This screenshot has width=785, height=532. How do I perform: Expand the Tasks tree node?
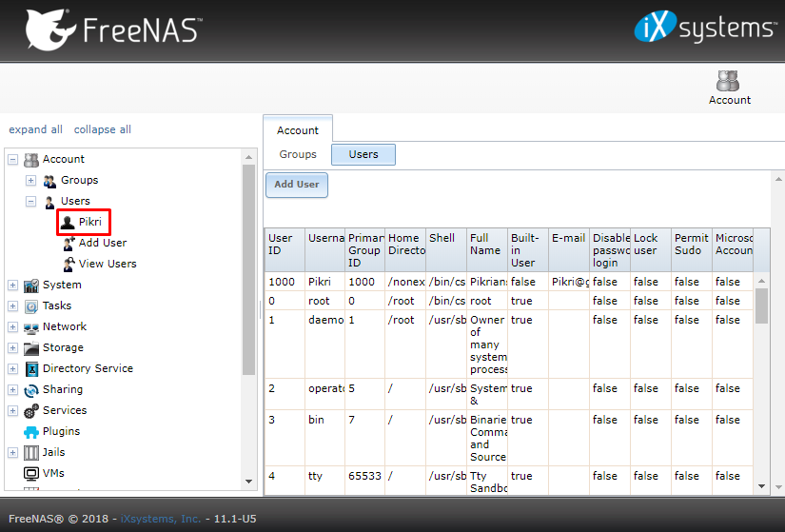click(x=13, y=306)
